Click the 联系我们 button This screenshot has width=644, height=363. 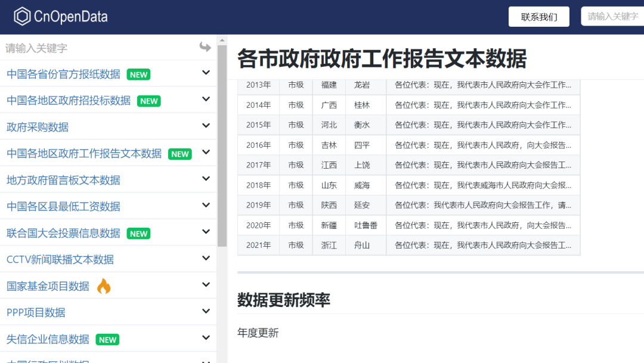tap(539, 17)
